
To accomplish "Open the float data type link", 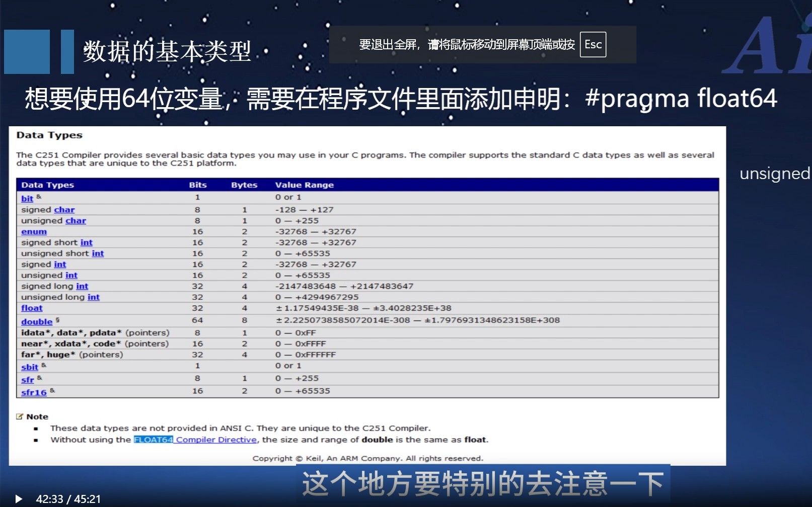I will click(x=32, y=308).
